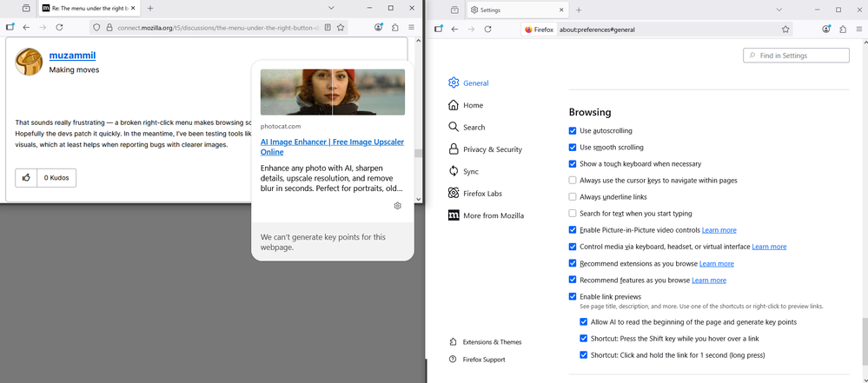Go to the Firefox Labs settings category
This screenshot has width=868, height=383.
[x=482, y=194]
